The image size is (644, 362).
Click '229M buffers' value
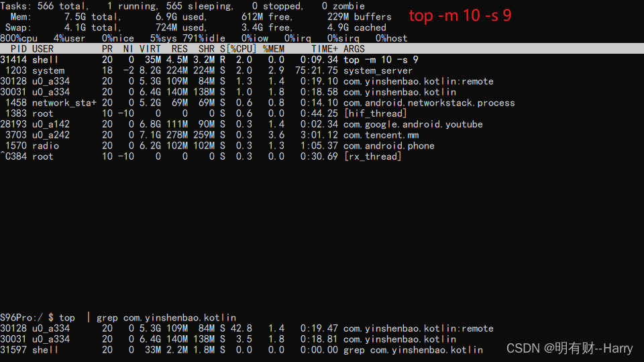pos(359,17)
